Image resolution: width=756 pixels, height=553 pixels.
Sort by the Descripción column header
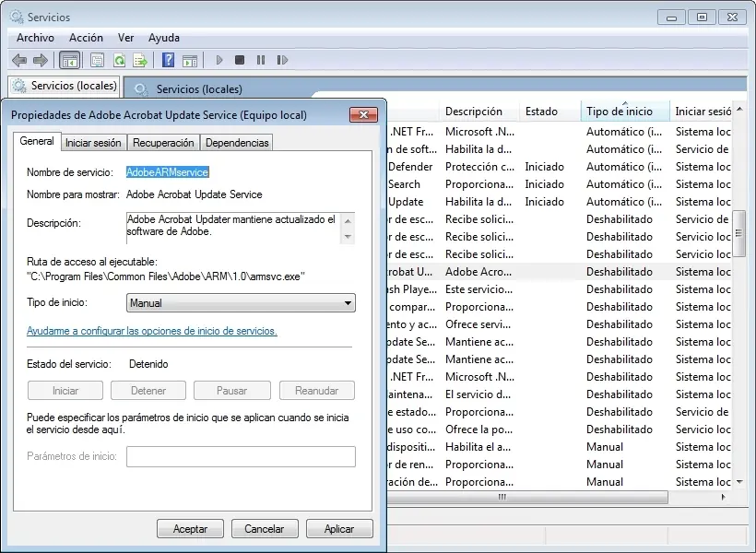click(x=479, y=112)
